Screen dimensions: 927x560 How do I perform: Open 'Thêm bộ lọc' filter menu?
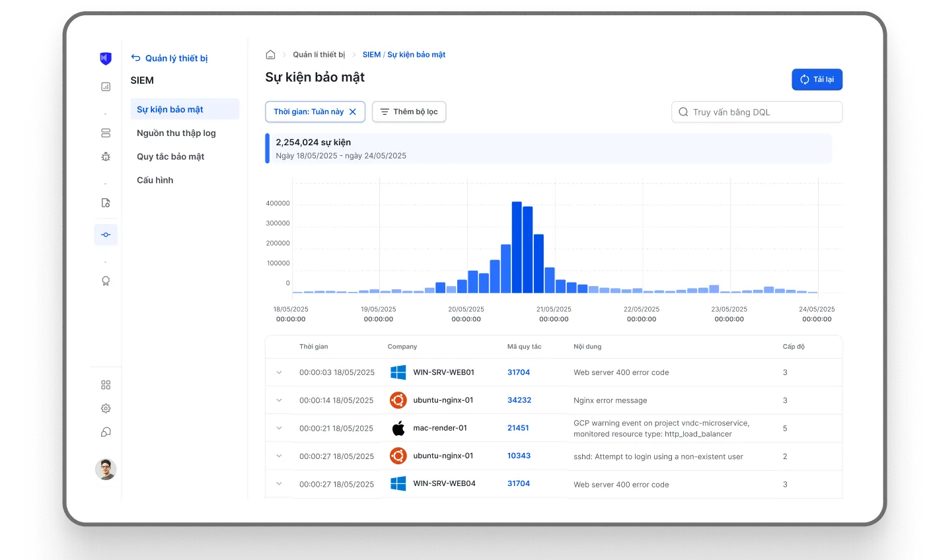tap(409, 112)
